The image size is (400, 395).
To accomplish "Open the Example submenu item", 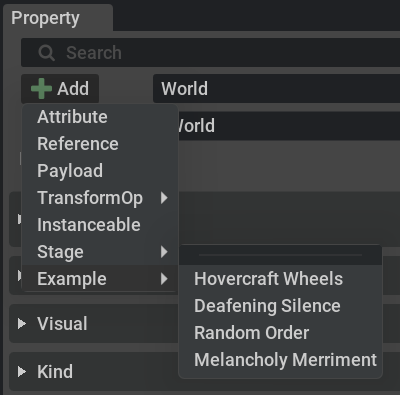I will click(100, 279).
